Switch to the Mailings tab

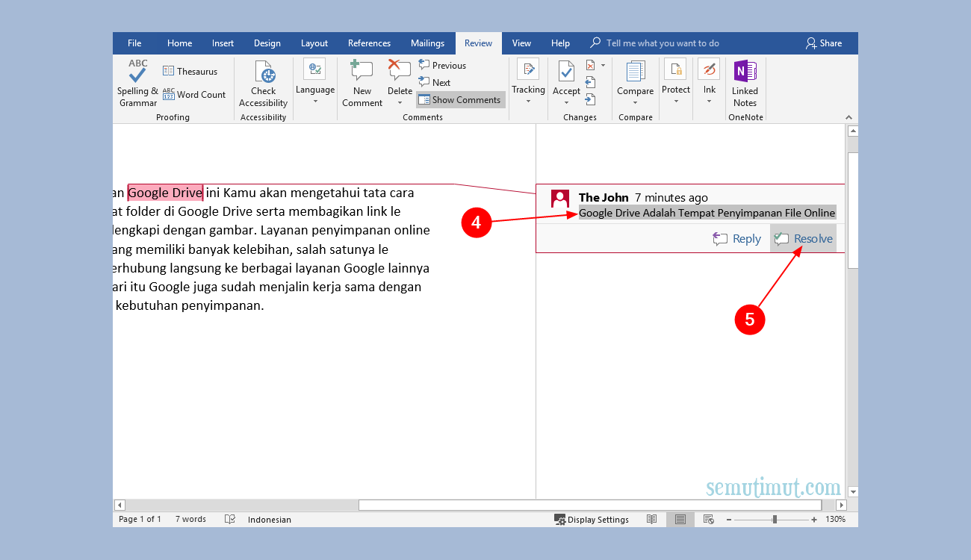click(x=427, y=43)
